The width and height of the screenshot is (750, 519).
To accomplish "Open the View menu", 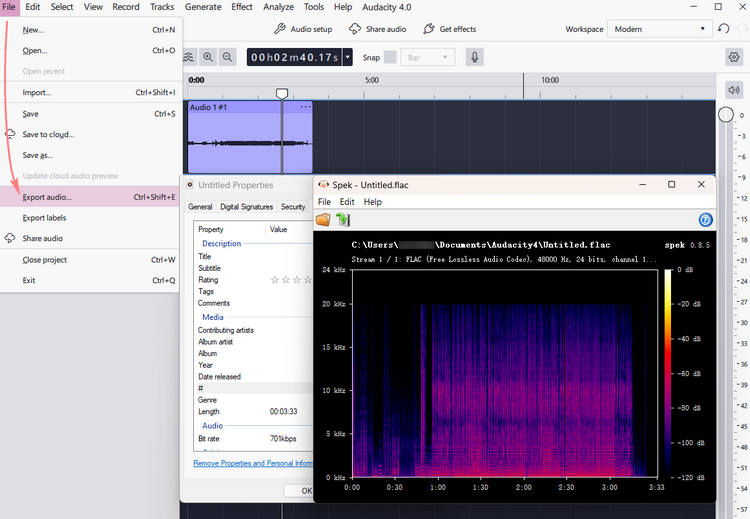I will pos(93,7).
